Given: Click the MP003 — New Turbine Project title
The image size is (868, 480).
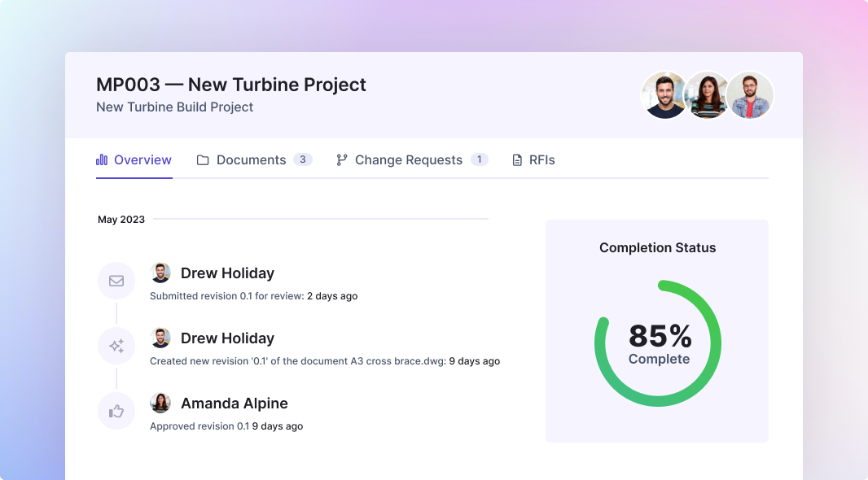Looking at the screenshot, I should (x=231, y=85).
